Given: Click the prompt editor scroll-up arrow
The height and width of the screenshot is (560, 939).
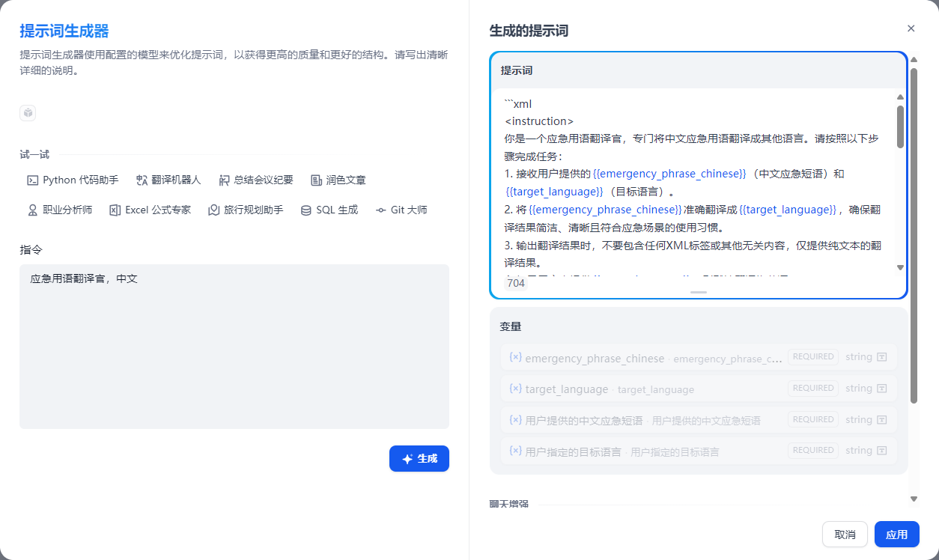Looking at the screenshot, I should pos(900,97).
